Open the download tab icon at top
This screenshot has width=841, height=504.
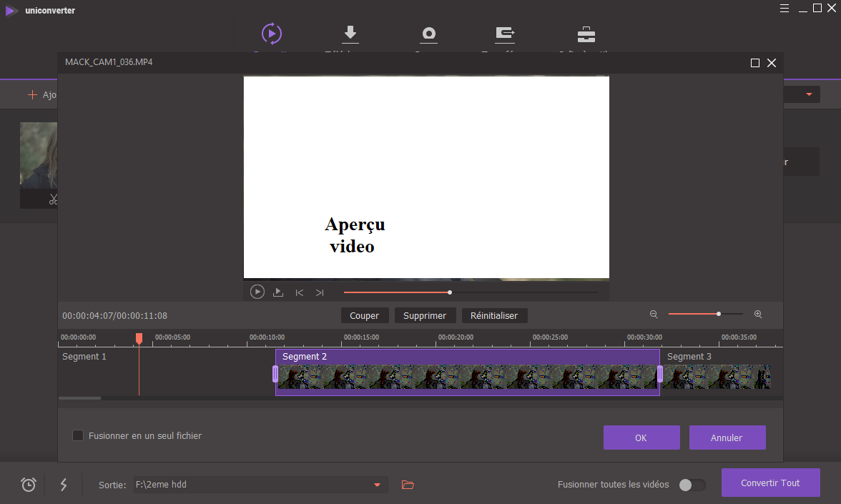[x=350, y=34]
